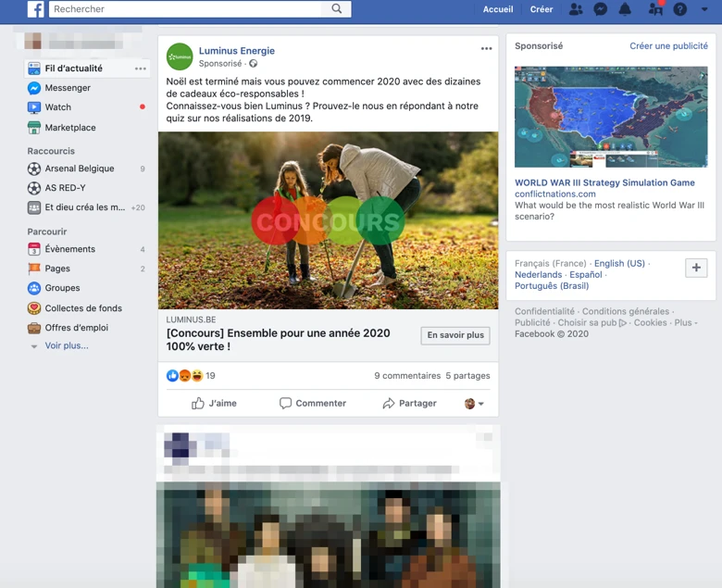Open Arsenal Belgique shortcut

[x=80, y=169]
